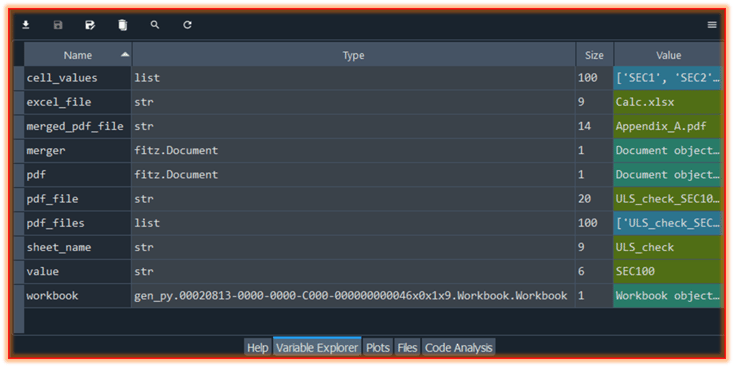Click the Save data as icon
The height and width of the screenshot is (367, 734).
pos(90,25)
